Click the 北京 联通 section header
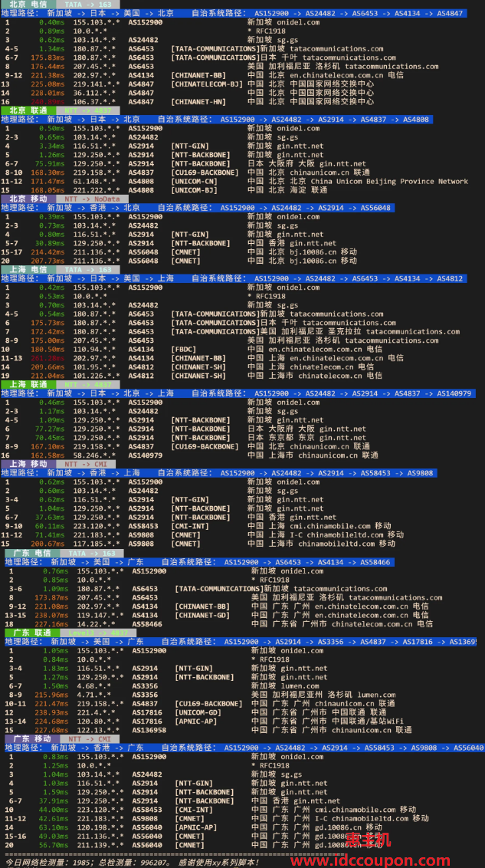 tap(29, 110)
